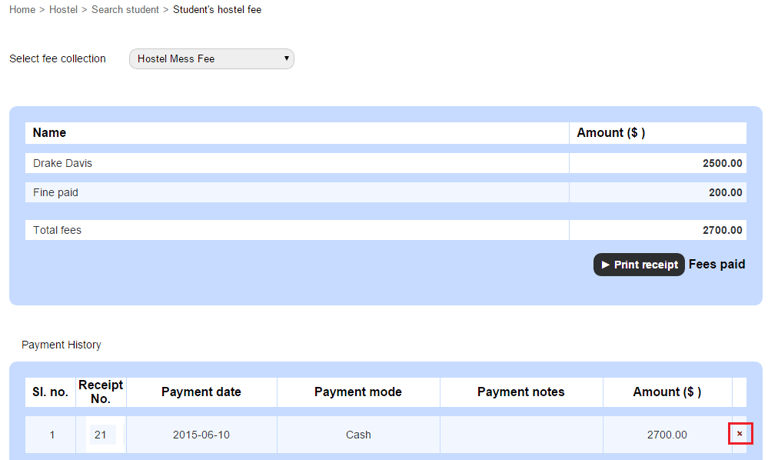
Task: Click the Payment mode column header
Action: [x=358, y=392]
